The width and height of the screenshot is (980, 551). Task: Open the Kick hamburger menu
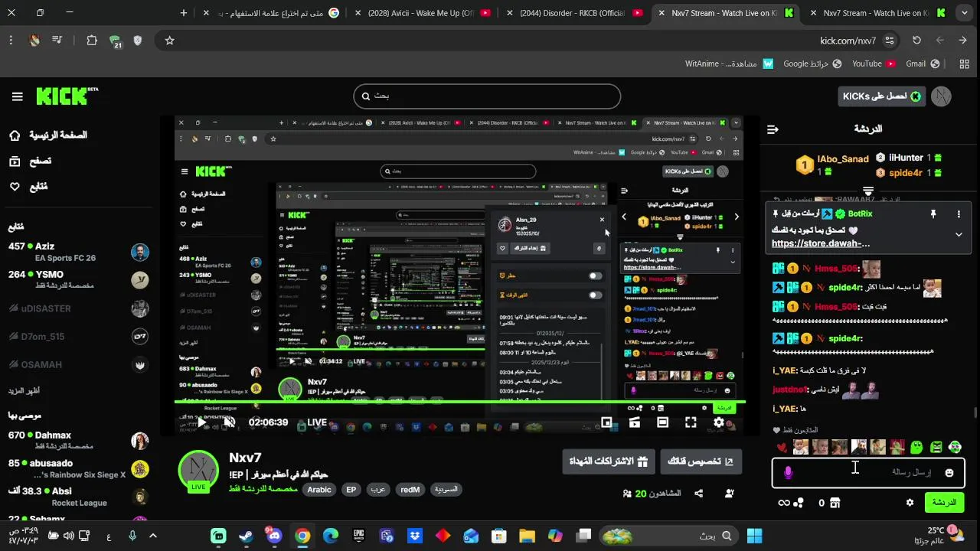point(17,96)
